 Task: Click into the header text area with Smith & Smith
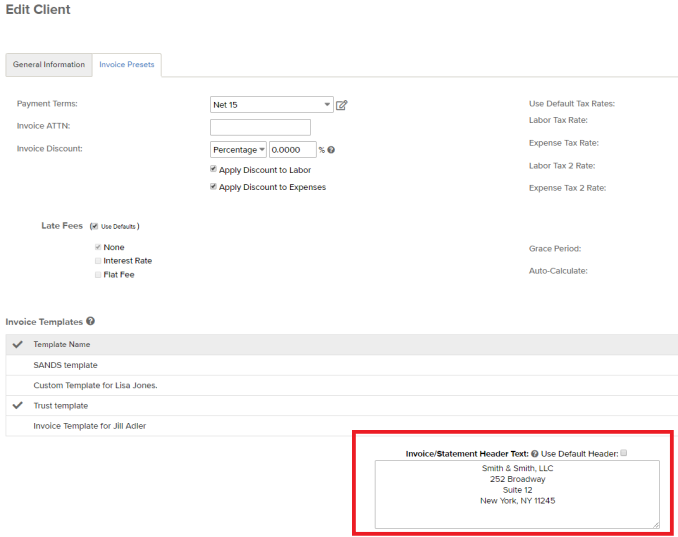[517, 494]
